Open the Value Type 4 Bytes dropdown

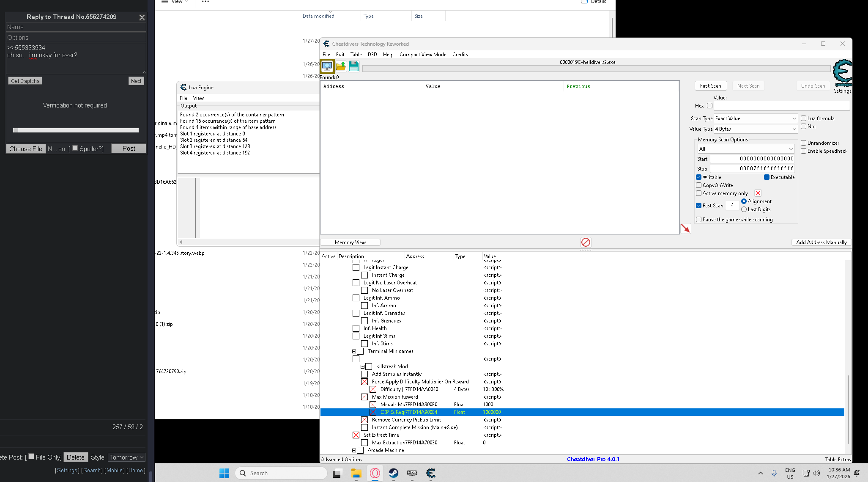click(755, 129)
